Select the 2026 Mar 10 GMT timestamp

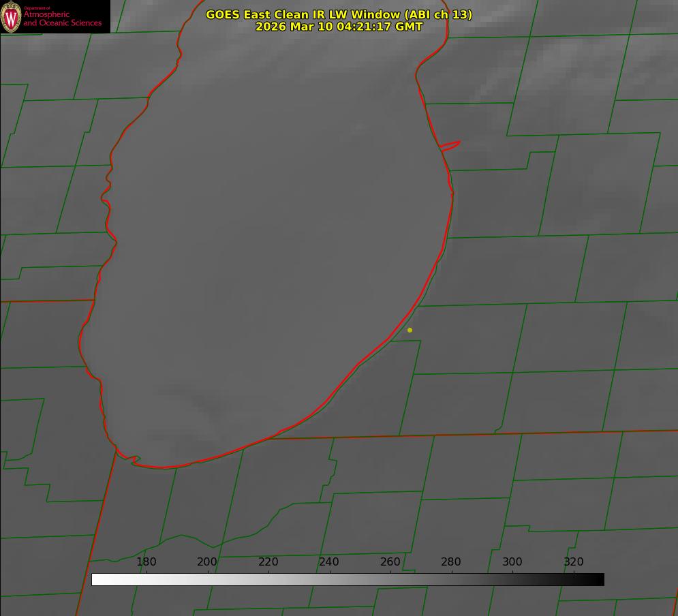point(339,27)
